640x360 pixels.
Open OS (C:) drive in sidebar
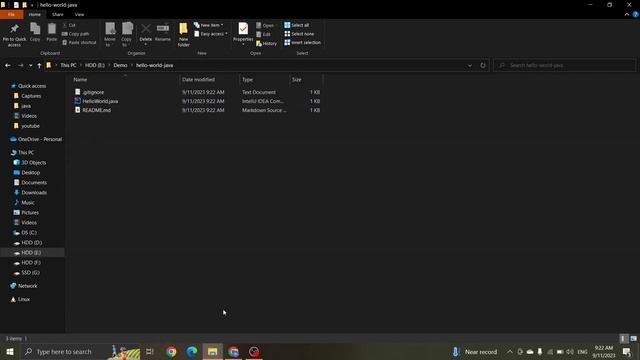[x=29, y=233]
